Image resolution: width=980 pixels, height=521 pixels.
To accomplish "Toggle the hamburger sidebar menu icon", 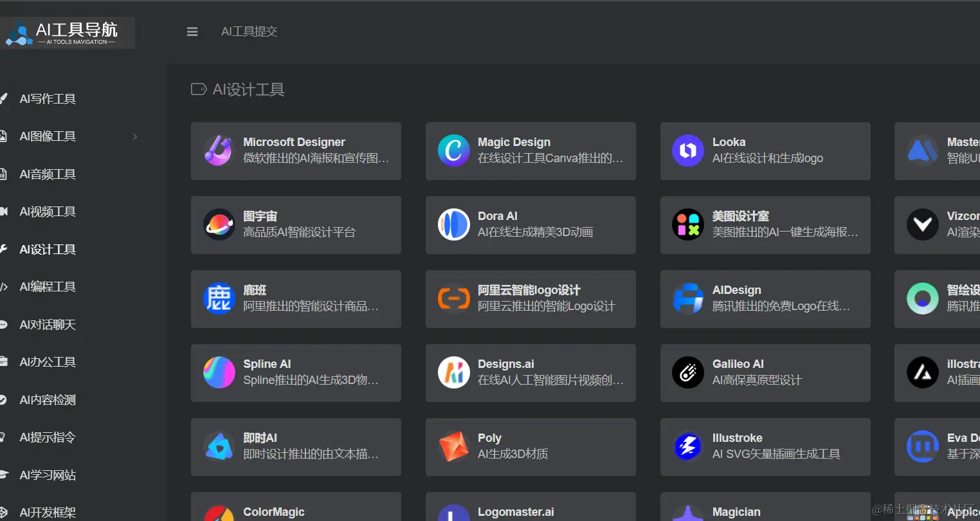I will (192, 32).
